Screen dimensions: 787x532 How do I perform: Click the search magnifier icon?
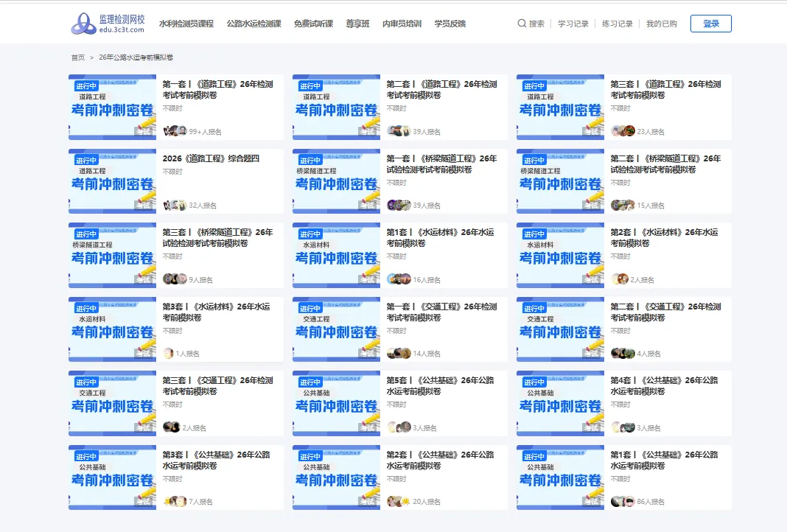coord(522,24)
